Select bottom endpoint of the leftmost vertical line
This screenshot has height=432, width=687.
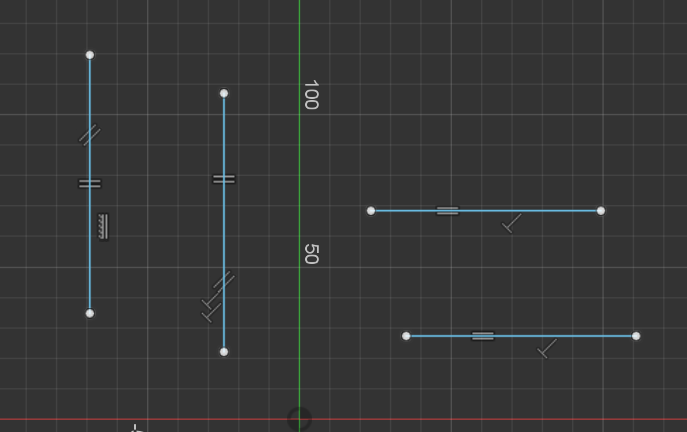click(90, 314)
